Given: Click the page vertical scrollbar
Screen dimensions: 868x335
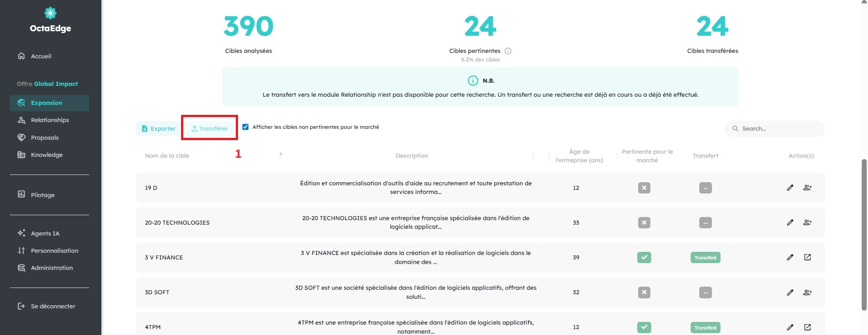Looking at the screenshot, I should (864, 235).
